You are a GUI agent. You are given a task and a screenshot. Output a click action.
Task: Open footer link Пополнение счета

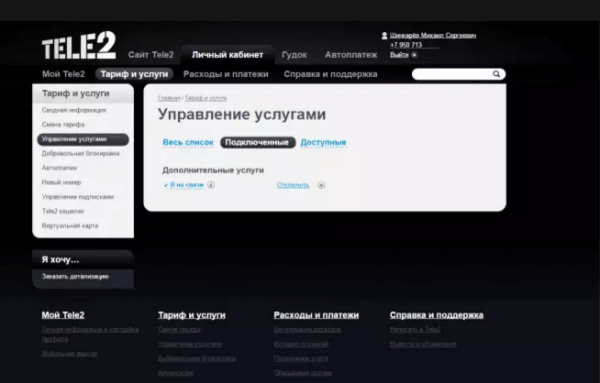pyautogui.click(x=301, y=359)
